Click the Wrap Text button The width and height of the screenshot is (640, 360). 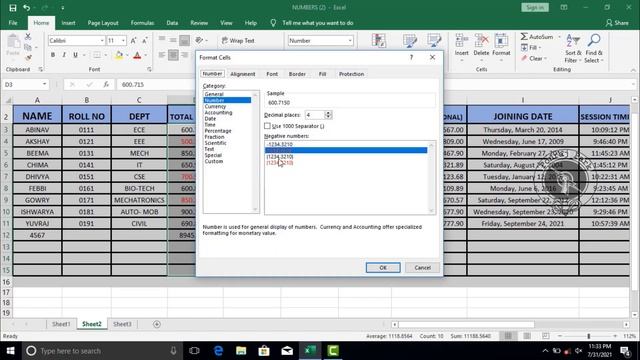[238, 40]
